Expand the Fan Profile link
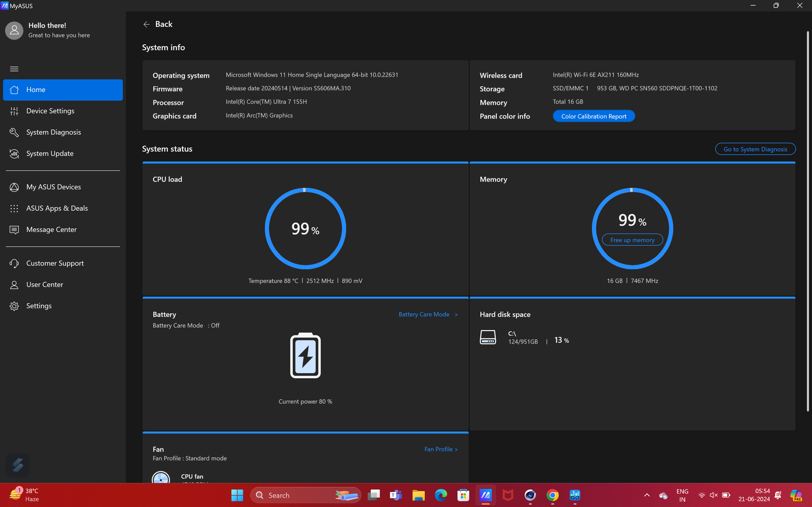812x507 pixels. (x=441, y=449)
